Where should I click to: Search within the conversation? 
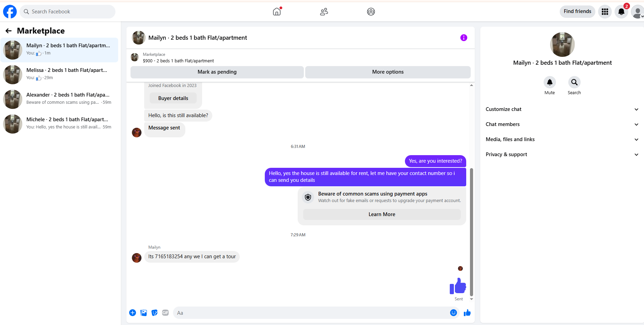574,82
